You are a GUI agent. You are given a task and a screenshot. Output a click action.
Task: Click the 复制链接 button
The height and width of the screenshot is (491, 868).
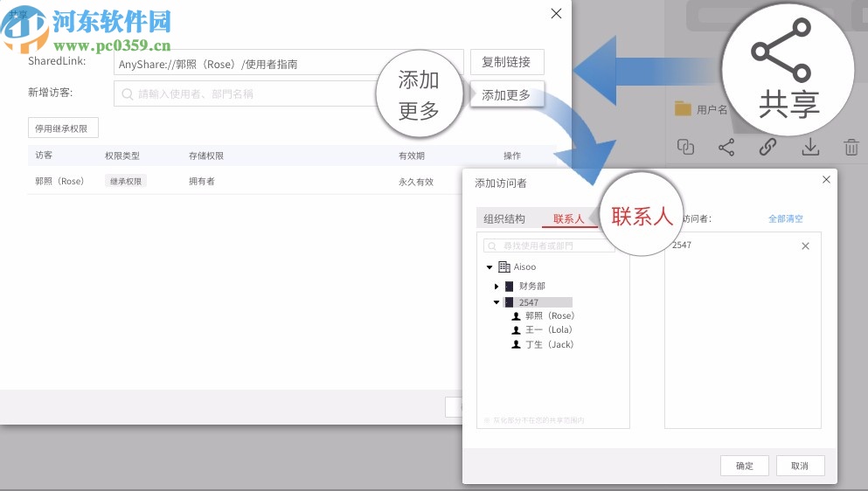click(507, 62)
